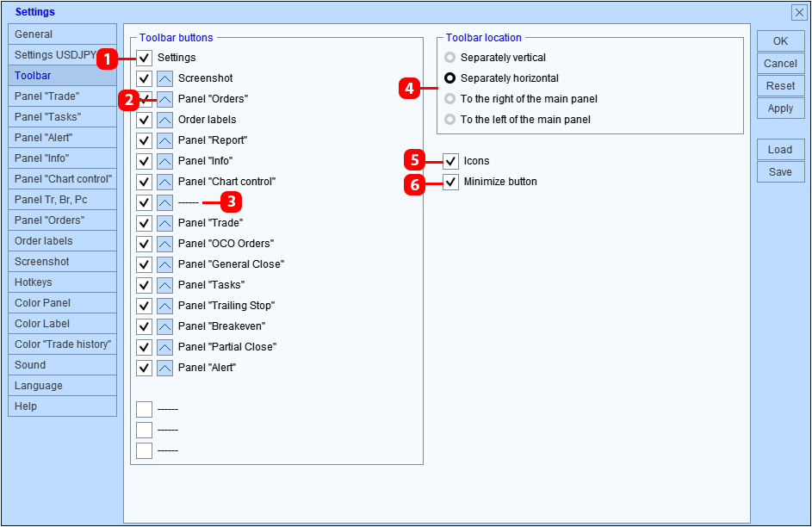Uncheck Panel "Breakeven" toolbar checkbox
Viewport: 812px width, 527px height.
pyautogui.click(x=144, y=326)
